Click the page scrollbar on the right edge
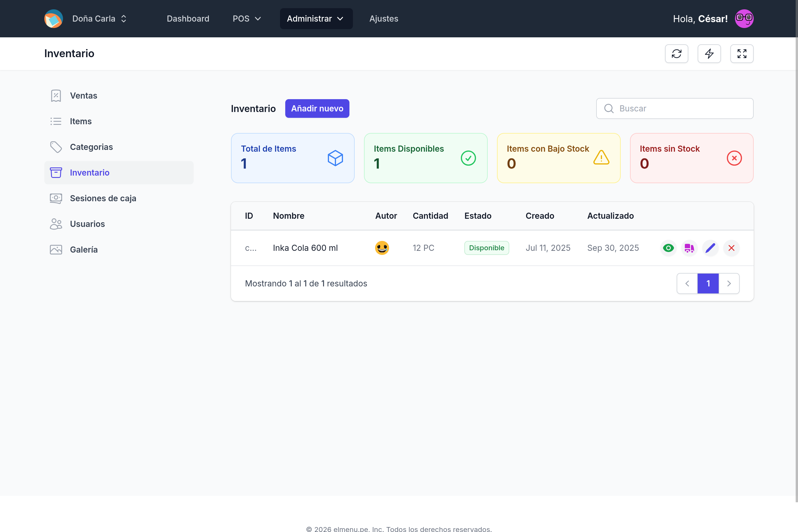 point(796,251)
